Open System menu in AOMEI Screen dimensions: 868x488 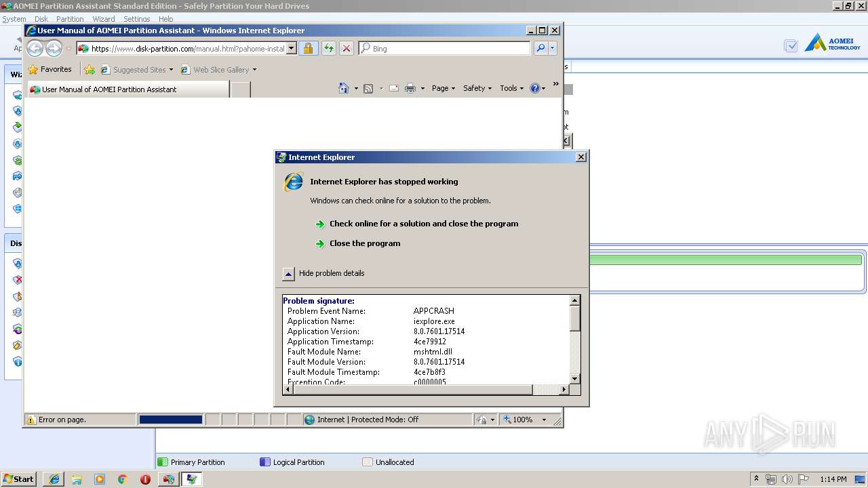tap(14, 19)
